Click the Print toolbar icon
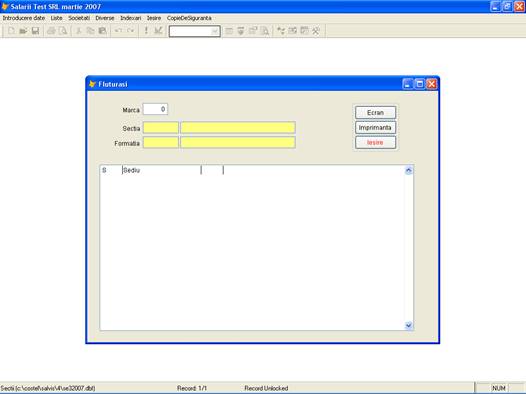Image resolution: width=526 pixels, height=394 pixels. click(x=51, y=31)
